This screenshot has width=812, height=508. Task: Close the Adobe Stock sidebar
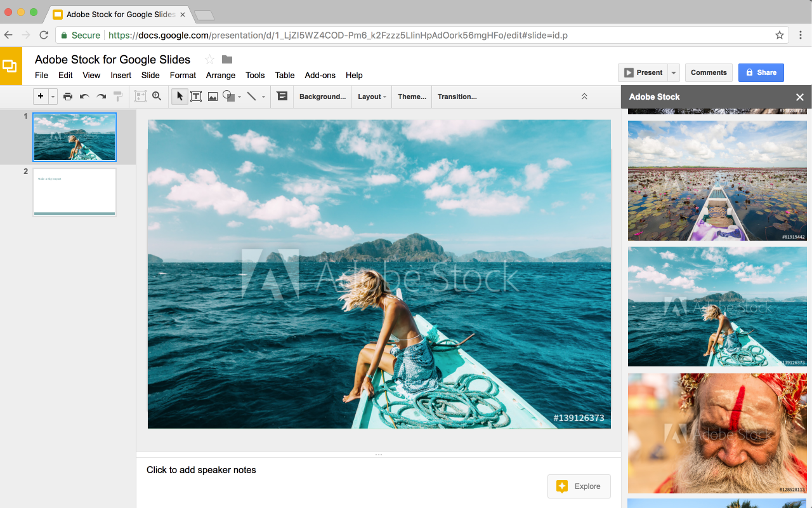[800, 97]
